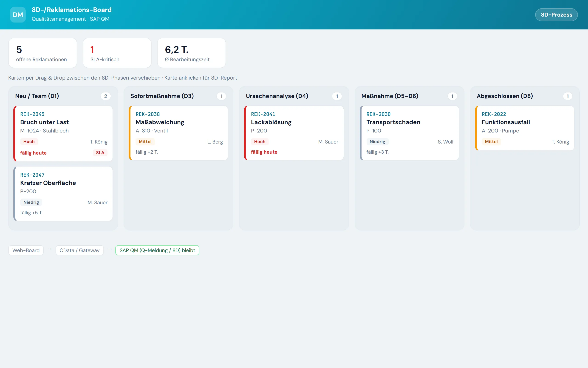This screenshot has height=368, width=588.
Task: Click the Mittel badge on REK-2038
Action: 145,141
